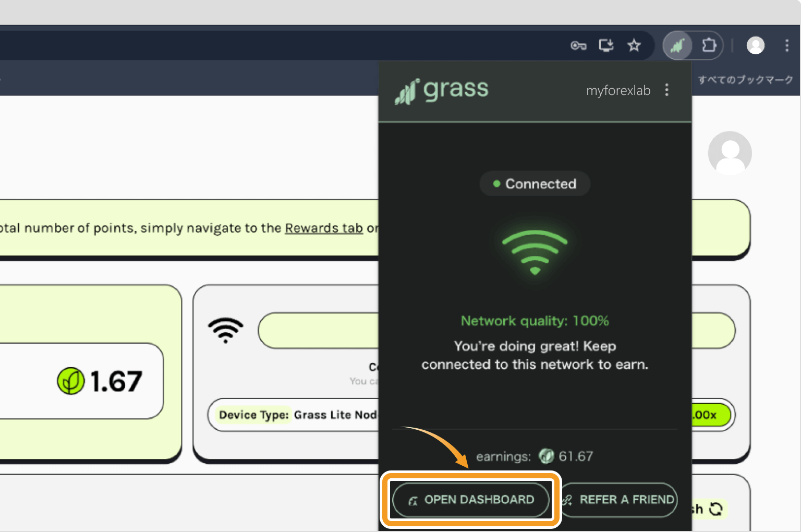Click the Grass logo in the popup

point(442,91)
